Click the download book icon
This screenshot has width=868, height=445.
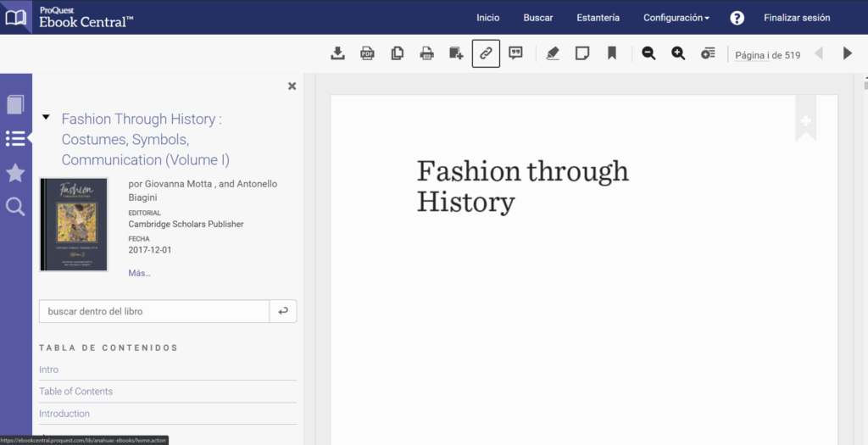coord(337,53)
